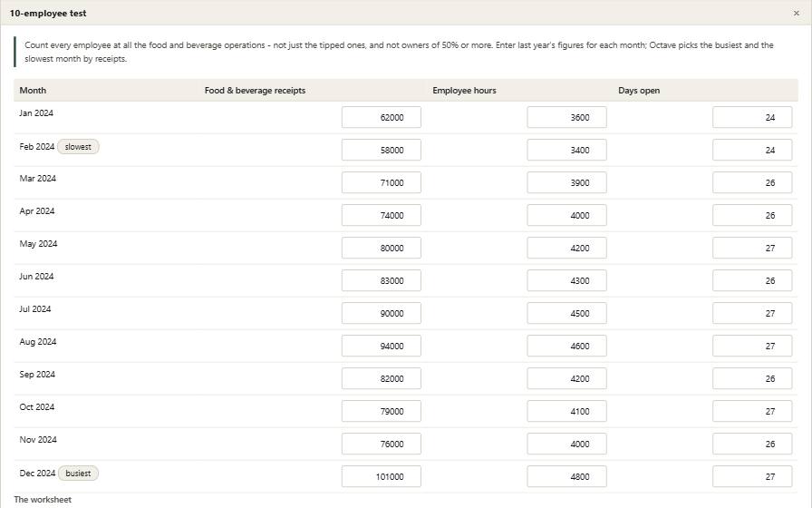Viewport: 812px width, 508px height.
Task: Click the May 2024 row label
Action: coord(38,244)
